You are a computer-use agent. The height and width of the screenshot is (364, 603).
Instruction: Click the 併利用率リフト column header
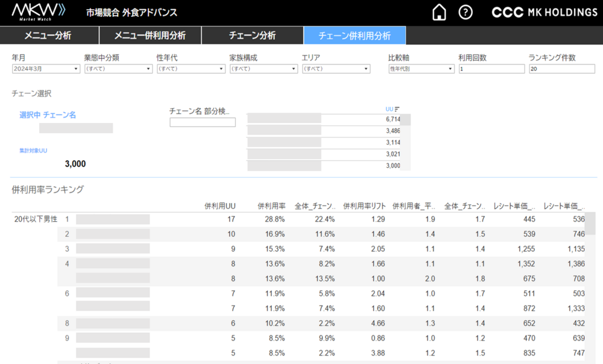pyautogui.click(x=364, y=206)
